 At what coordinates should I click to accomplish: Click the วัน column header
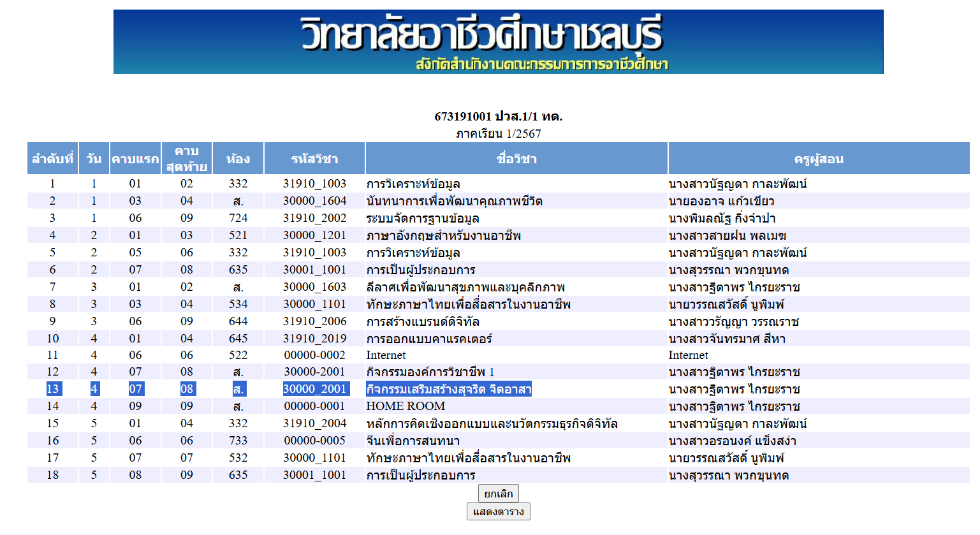(x=93, y=158)
